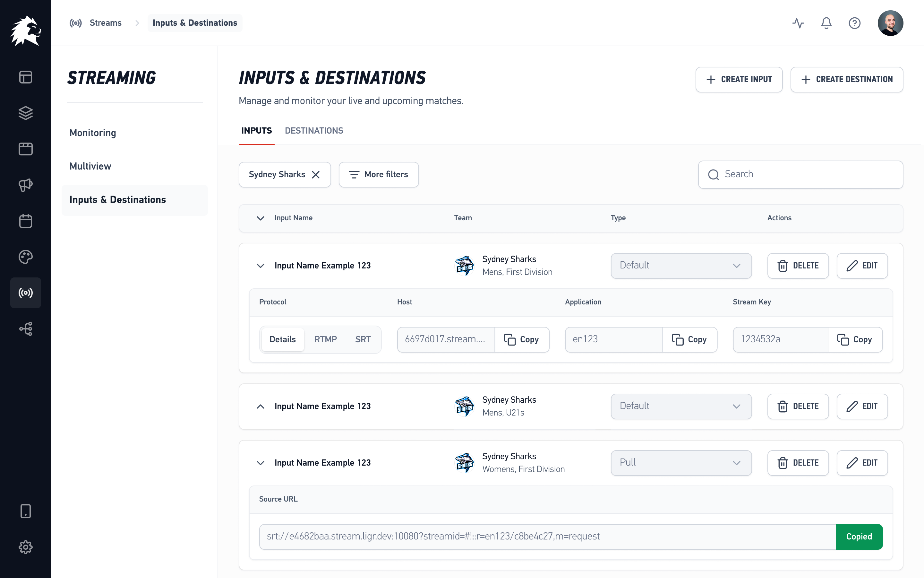Viewport: 924px width, 578px height.
Task: Open the browser window icon in the sidebar
Action: tap(26, 149)
